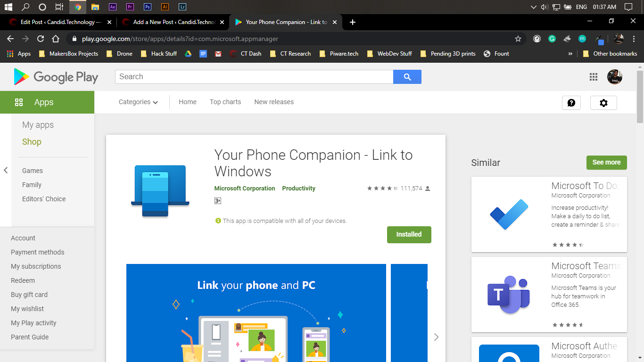
Task: Click the Microsoft To Do app icon
Action: [x=509, y=214]
